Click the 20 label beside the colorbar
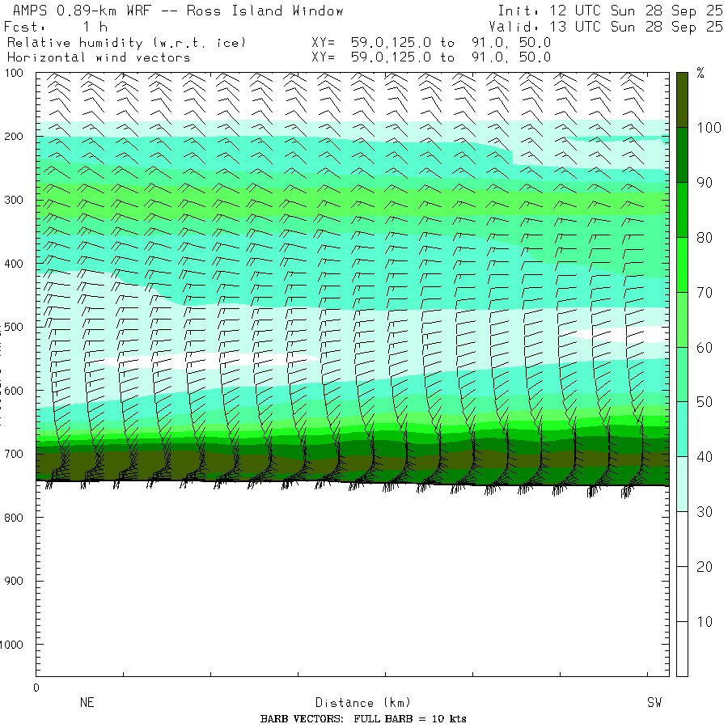 [x=705, y=566]
